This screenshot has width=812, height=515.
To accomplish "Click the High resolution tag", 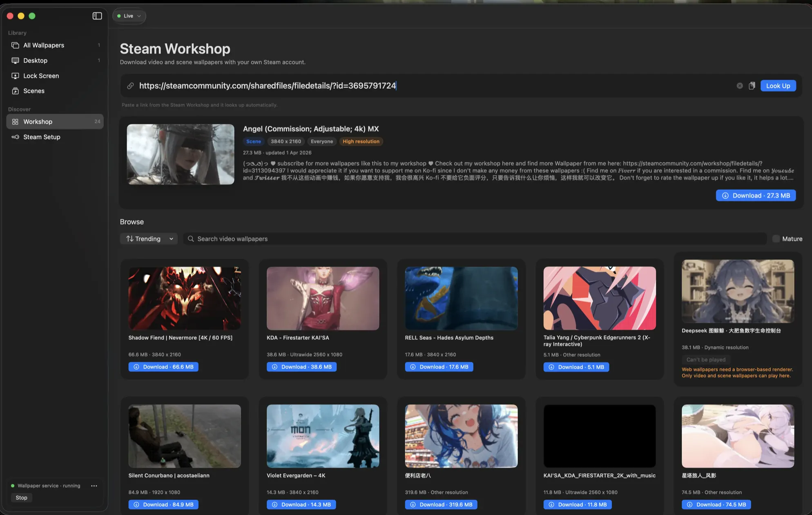I will pyautogui.click(x=361, y=141).
